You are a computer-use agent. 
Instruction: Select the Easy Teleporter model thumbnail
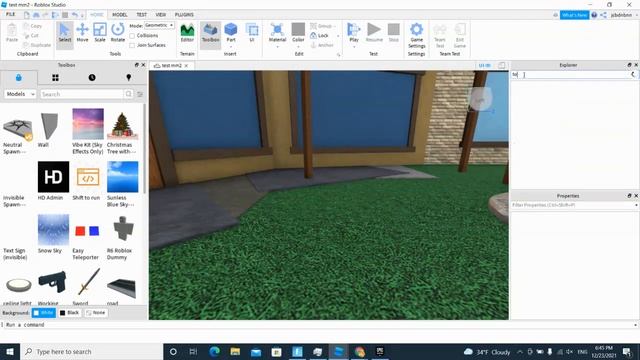(87, 230)
